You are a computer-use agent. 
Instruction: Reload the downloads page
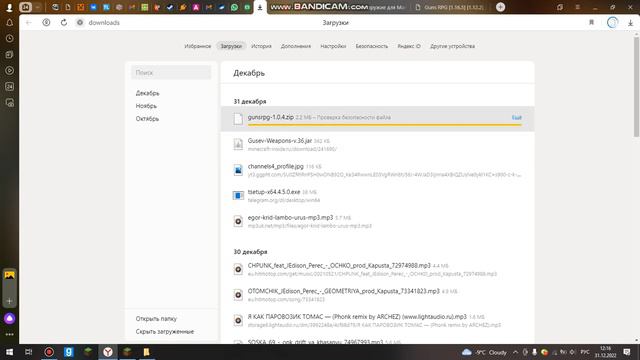64,22
